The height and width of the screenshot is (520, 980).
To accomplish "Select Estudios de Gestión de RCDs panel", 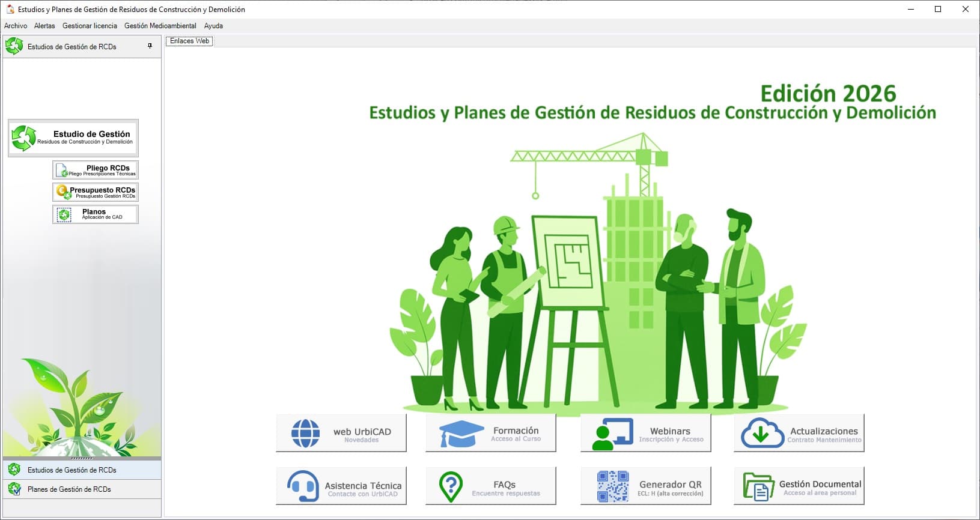I will pos(82,470).
